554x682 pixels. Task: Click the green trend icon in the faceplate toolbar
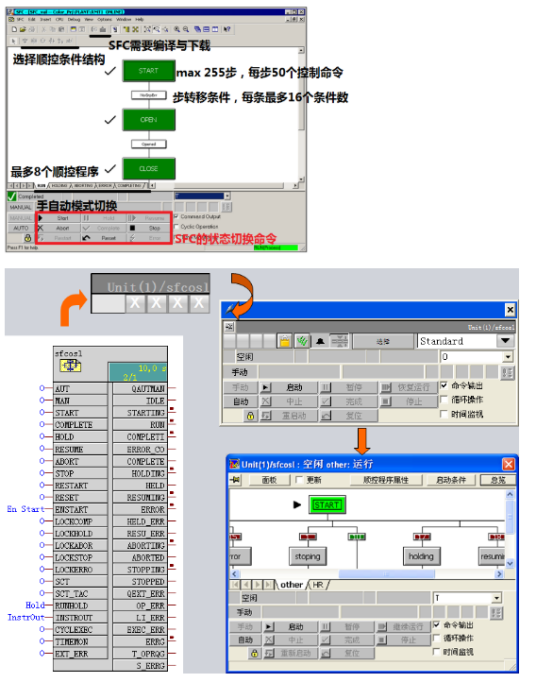point(302,341)
